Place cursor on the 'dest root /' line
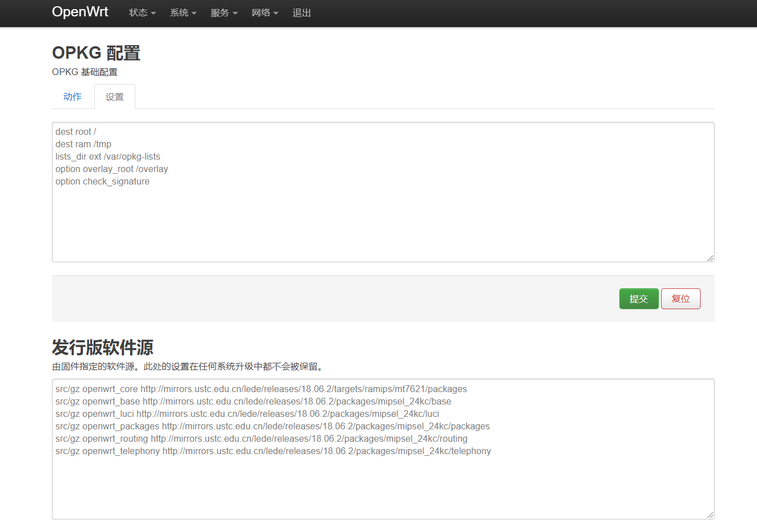Viewport: 757px width, 532px height. 76,132
